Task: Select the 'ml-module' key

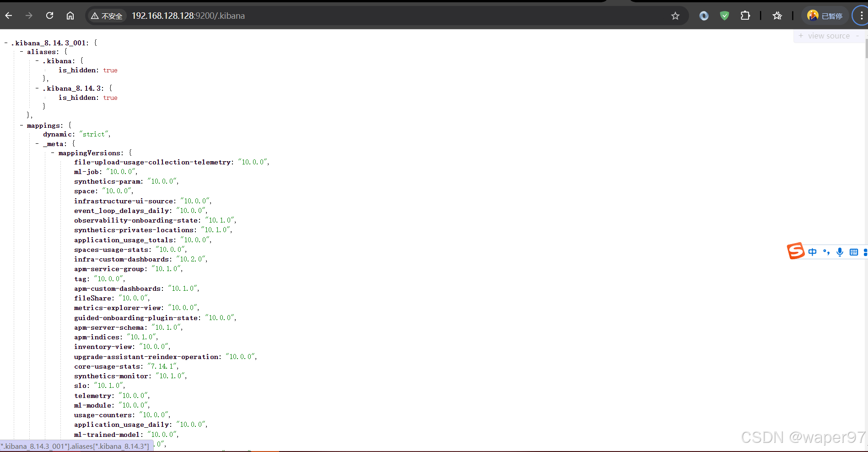Action: pyautogui.click(x=93, y=405)
